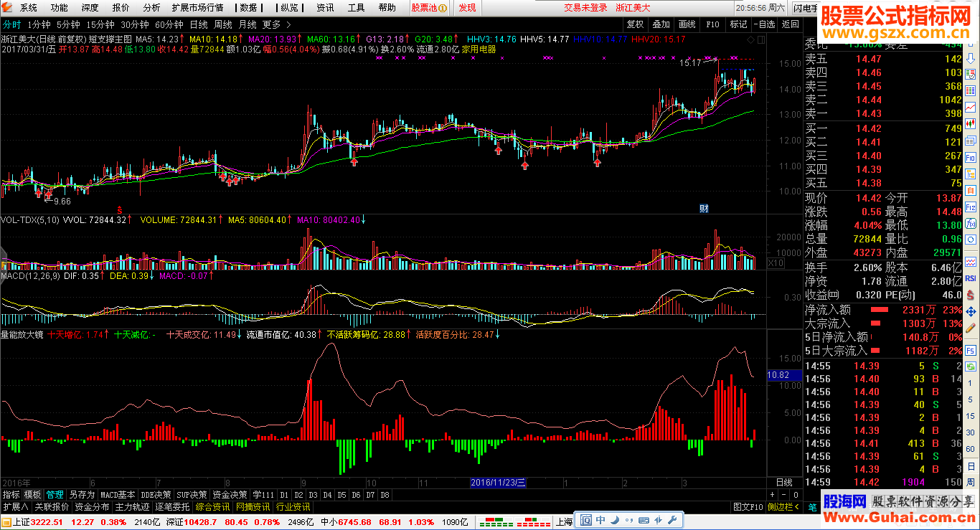Open the tree structure icon in right toolbar

pos(971,173)
